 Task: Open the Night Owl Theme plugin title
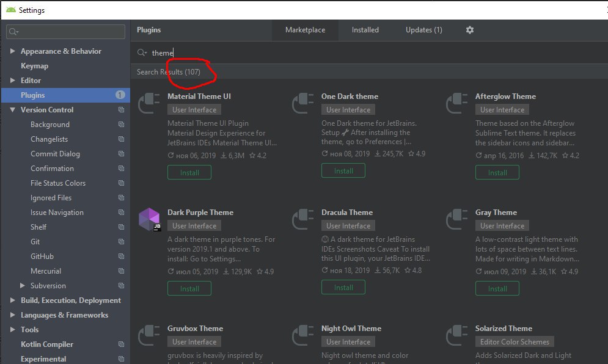(x=351, y=329)
